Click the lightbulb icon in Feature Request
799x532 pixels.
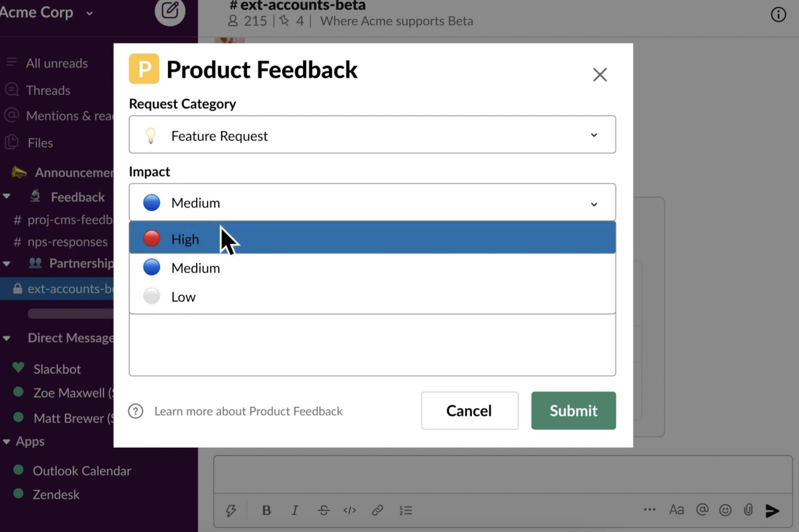tap(151, 135)
